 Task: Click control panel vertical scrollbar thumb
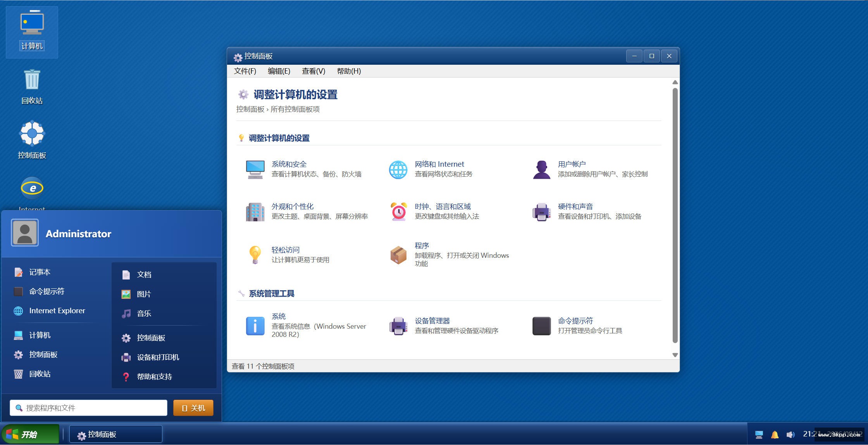[675, 216]
